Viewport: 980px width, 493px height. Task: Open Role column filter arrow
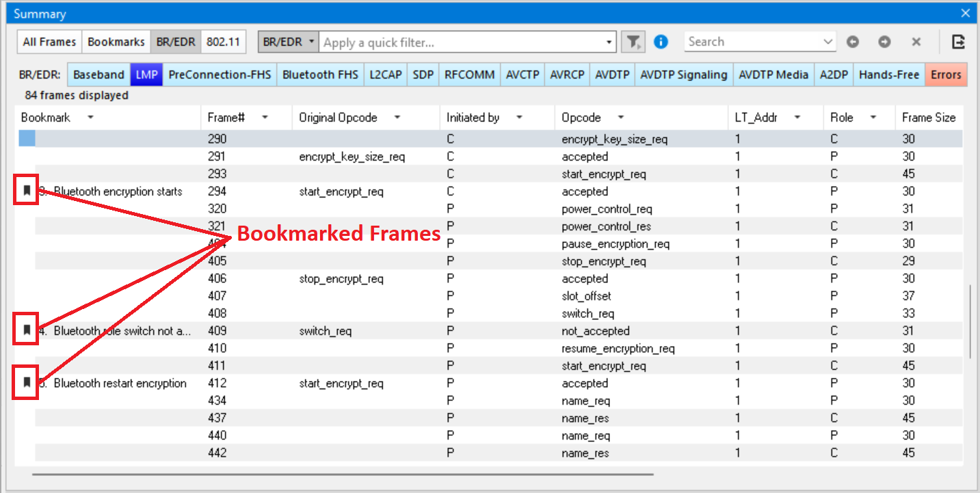pos(873,118)
